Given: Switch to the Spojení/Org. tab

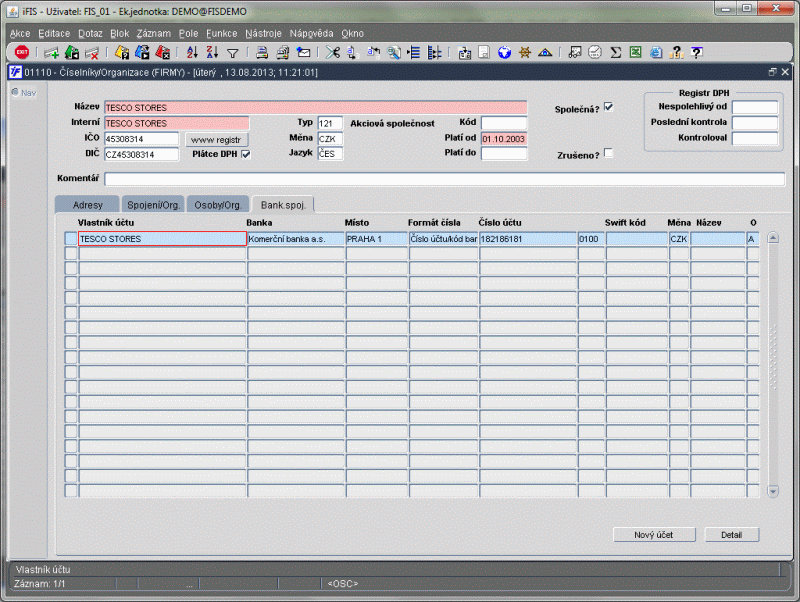Looking at the screenshot, I should click(153, 205).
